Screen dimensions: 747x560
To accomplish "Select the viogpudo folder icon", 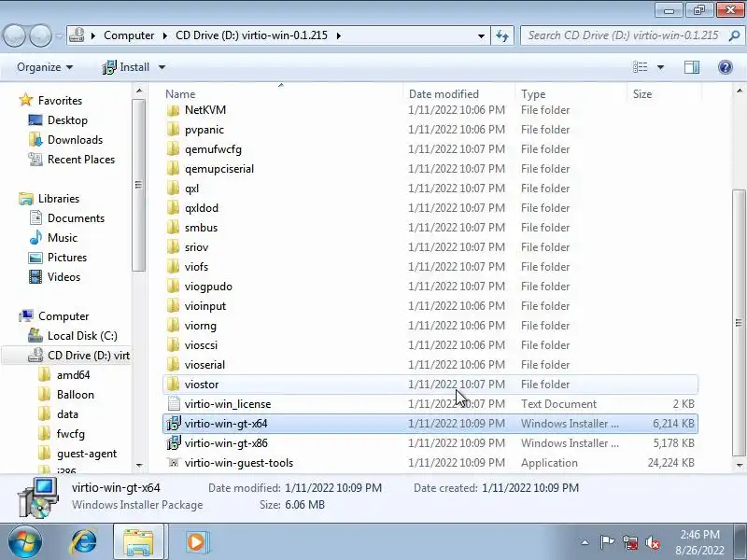I will pyautogui.click(x=174, y=287).
